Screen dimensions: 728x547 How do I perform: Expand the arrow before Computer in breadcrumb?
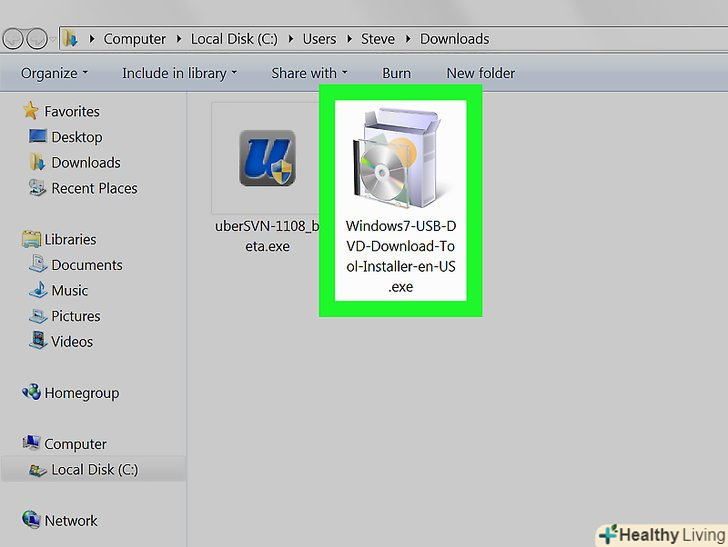tap(91, 39)
